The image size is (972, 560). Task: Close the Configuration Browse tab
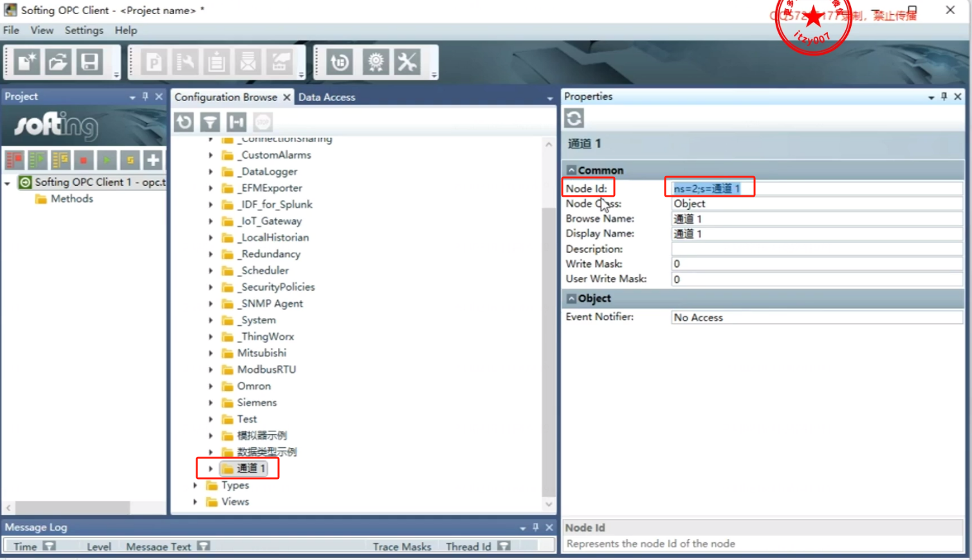point(287,97)
